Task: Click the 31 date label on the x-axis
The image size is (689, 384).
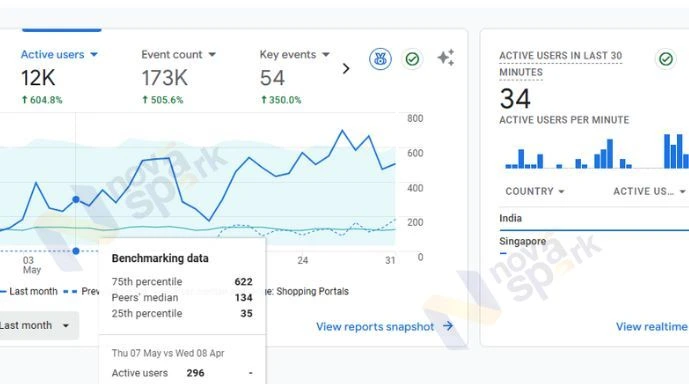Action: [x=390, y=261]
